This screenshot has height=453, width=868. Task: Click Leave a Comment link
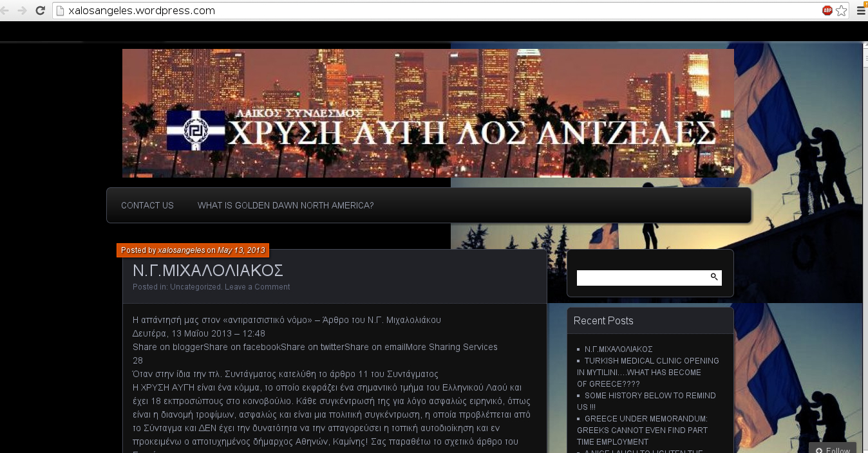[257, 287]
